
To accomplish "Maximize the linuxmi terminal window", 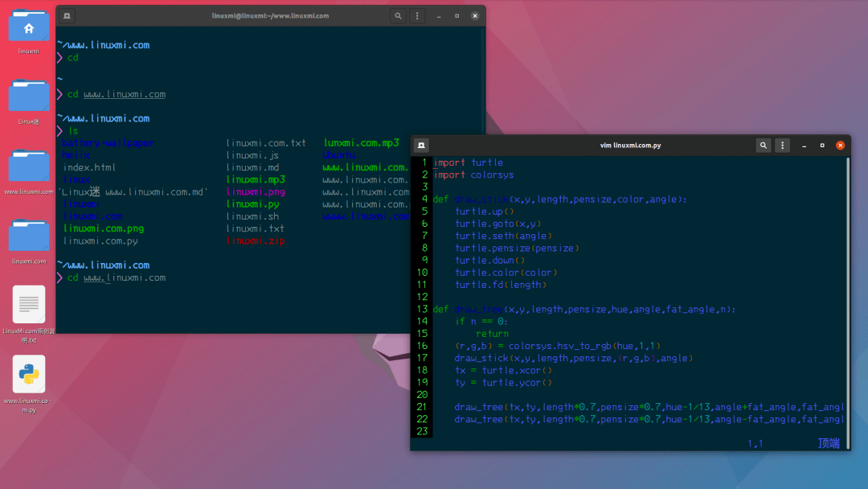I will (x=457, y=16).
